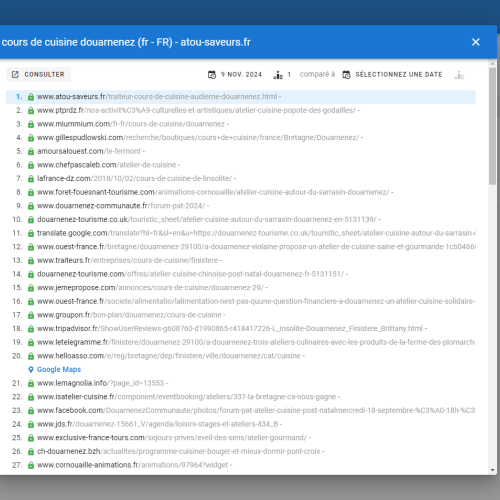The width and height of the screenshot is (500, 500).
Task: Close the dialog with the X icon
Action: click(475, 42)
